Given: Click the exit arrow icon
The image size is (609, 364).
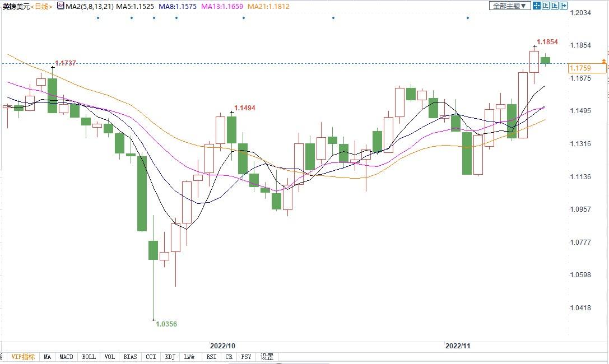Looking at the screenshot, I should (x=563, y=6).
